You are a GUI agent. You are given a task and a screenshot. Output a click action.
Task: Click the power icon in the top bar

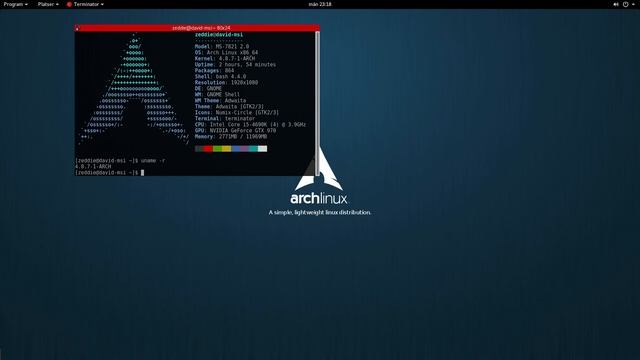coord(625,4)
